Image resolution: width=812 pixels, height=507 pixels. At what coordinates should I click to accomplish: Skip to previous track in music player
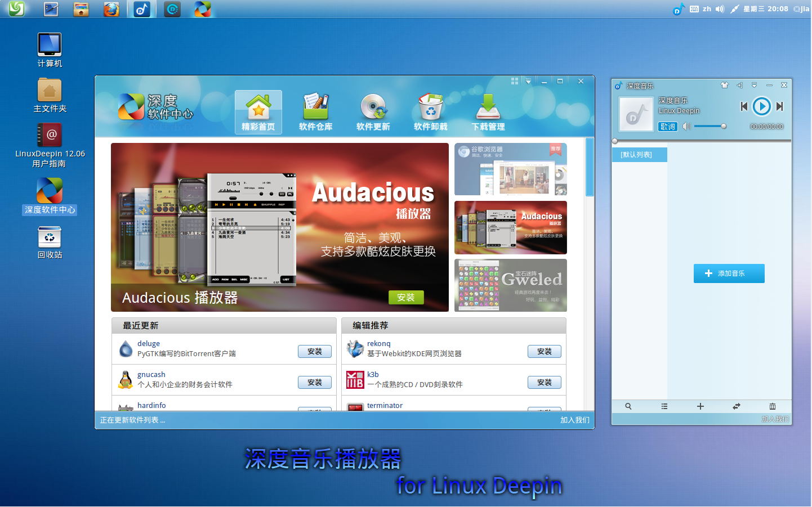744,106
